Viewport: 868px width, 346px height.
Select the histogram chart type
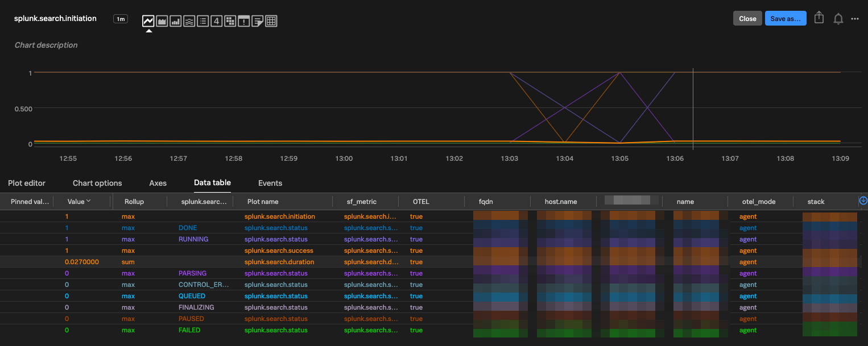click(189, 21)
